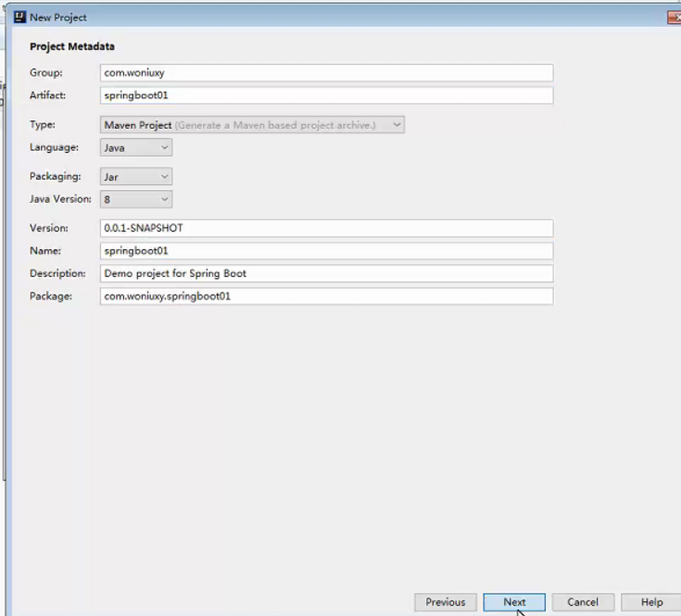Edit the Name field springboot01

click(326, 250)
